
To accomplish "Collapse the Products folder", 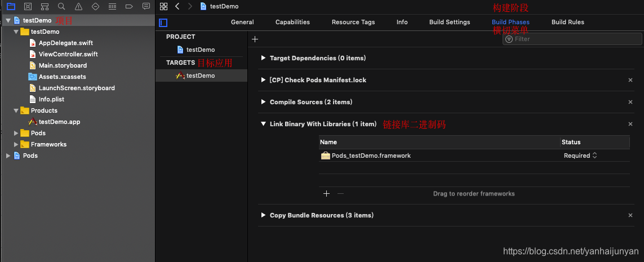I will pyautogui.click(x=16, y=110).
